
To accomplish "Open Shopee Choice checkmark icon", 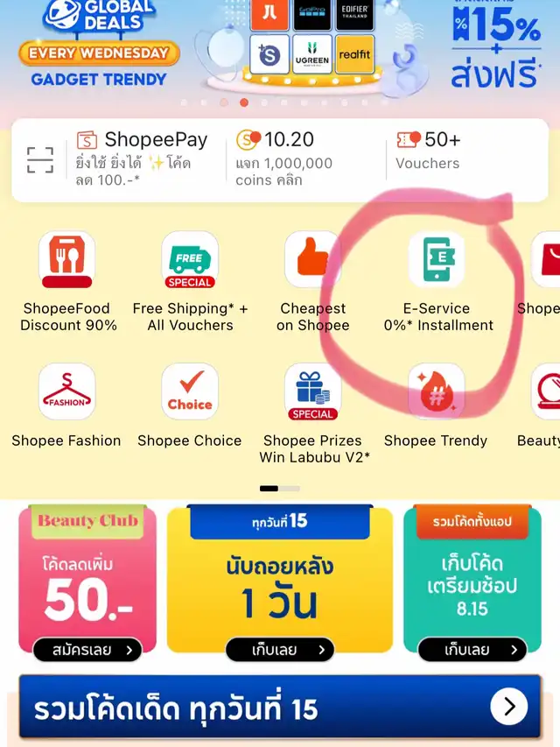I will click(190, 391).
